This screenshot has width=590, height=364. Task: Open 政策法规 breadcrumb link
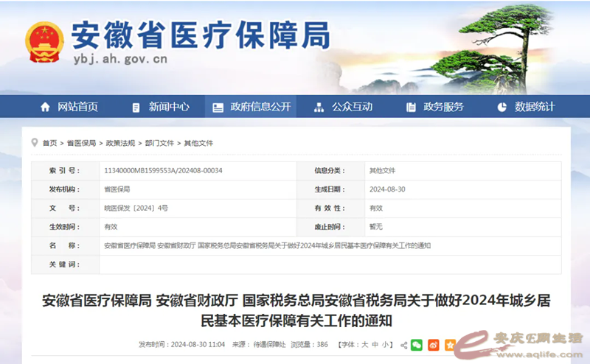click(x=120, y=143)
